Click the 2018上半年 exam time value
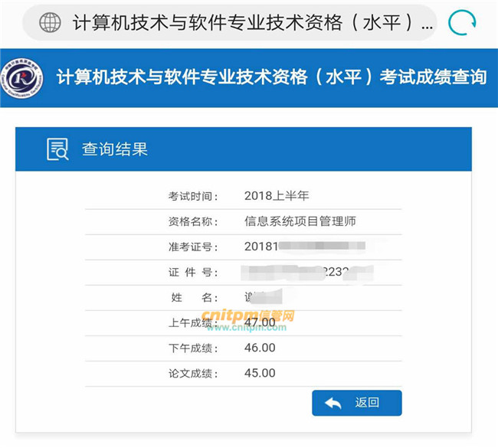The image size is (498, 448). point(277,196)
